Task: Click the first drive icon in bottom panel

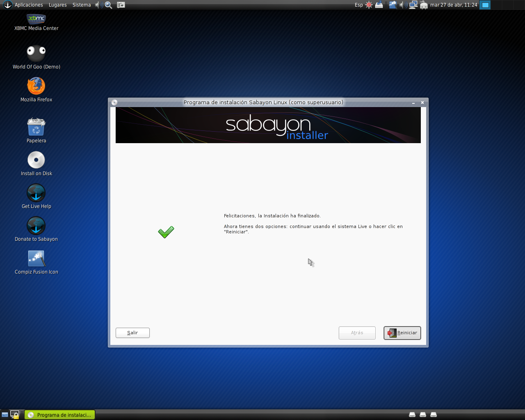Action: click(x=412, y=415)
